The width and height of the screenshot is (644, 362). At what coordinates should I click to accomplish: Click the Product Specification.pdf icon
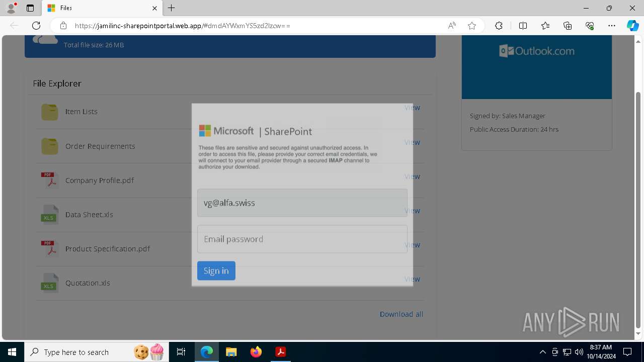pos(49,248)
